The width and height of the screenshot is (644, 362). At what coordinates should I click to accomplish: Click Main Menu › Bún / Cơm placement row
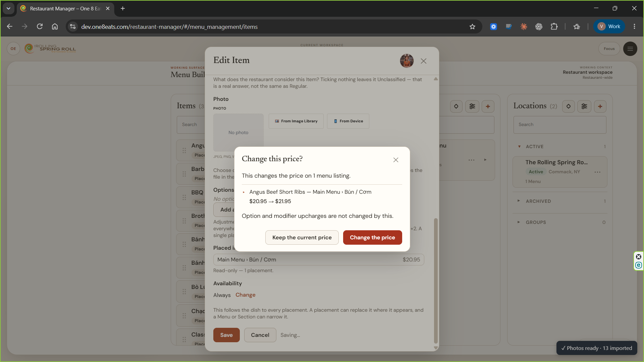click(x=319, y=259)
